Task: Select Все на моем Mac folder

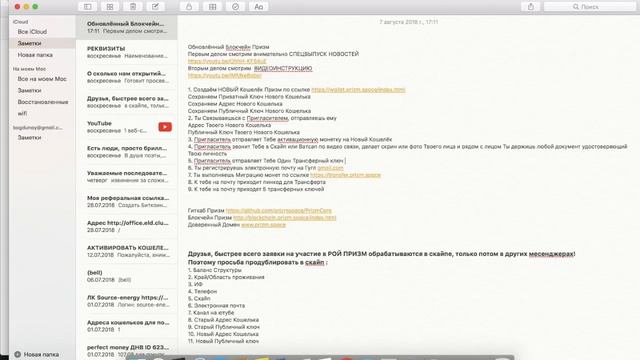Action: (x=42, y=79)
